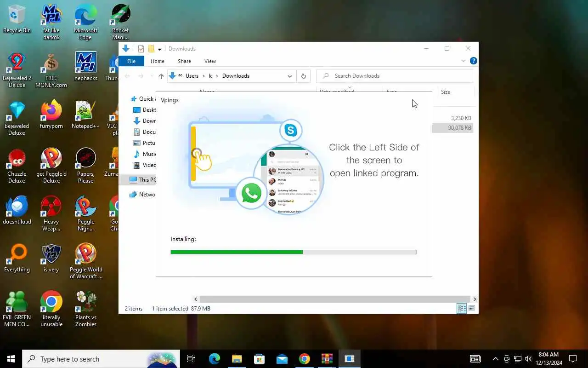
Task: Open the View ribbon tab
Action: pyautogui.click(x=210, y=61)
